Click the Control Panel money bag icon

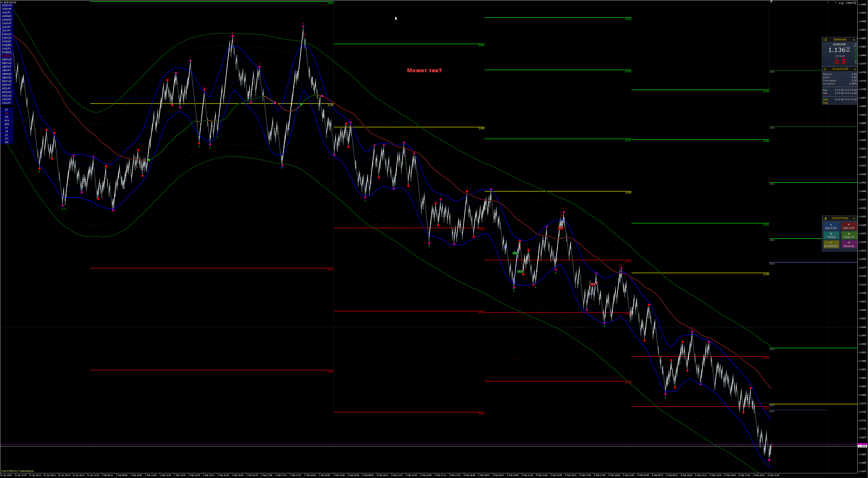[825, 218]
